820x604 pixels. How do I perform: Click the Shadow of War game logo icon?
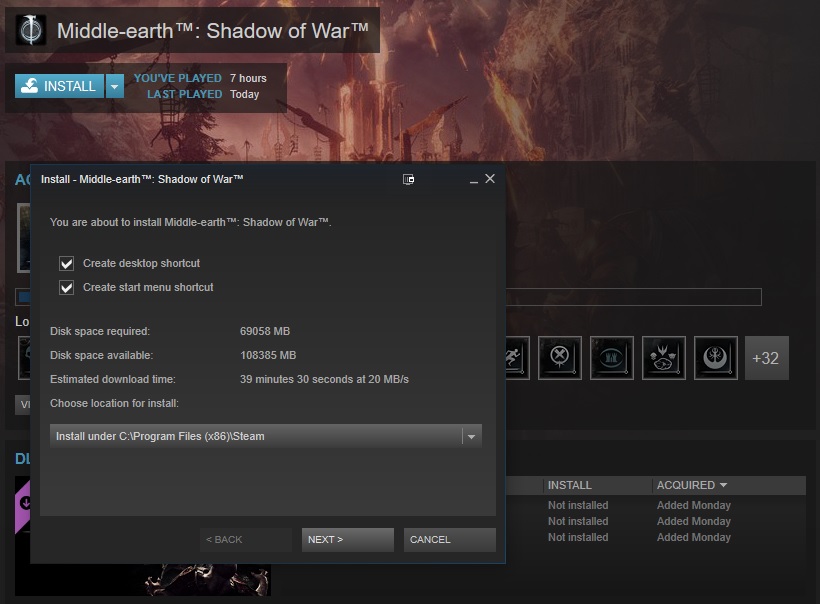click(31, 30)
